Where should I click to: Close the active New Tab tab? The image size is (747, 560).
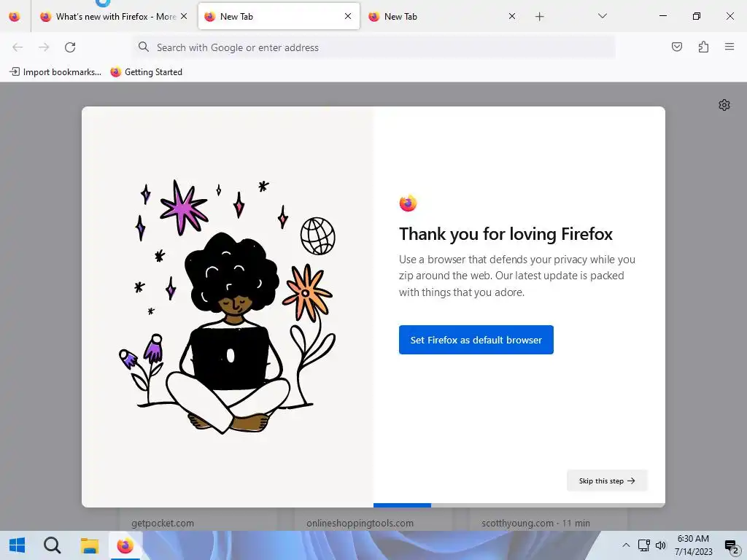[x=348, y=16]
